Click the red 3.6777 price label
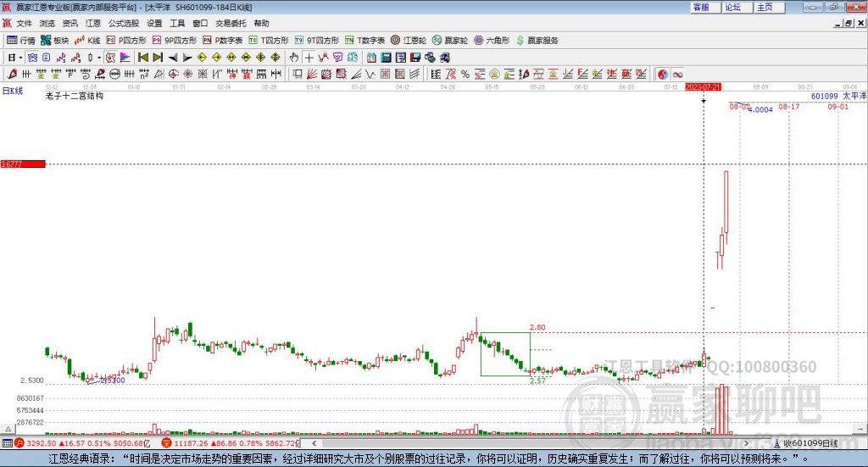 pos(22,164)
